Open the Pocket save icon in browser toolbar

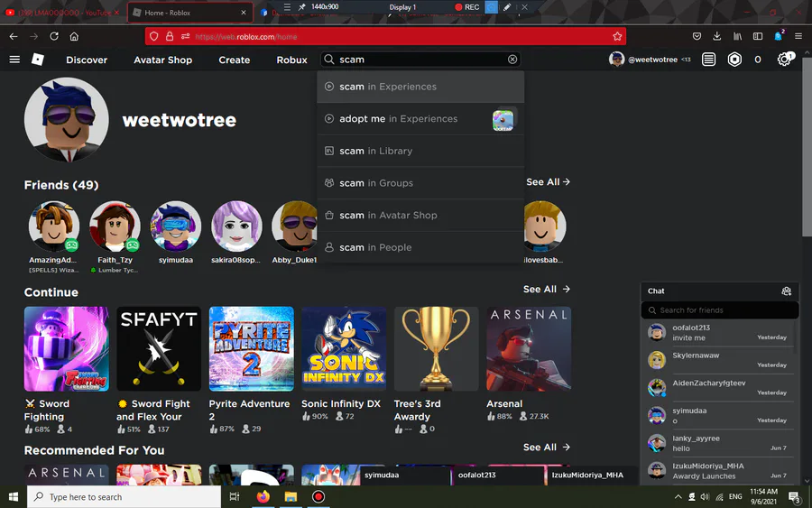697,36
